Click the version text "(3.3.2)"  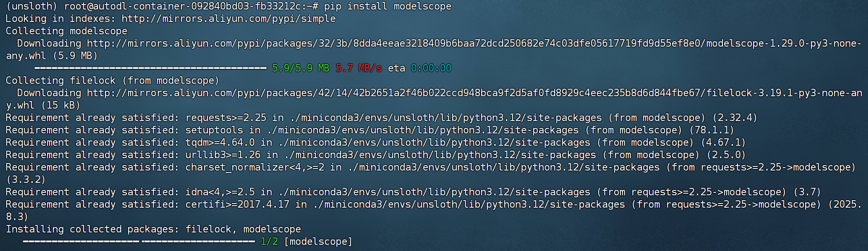[x=26, y=180]
